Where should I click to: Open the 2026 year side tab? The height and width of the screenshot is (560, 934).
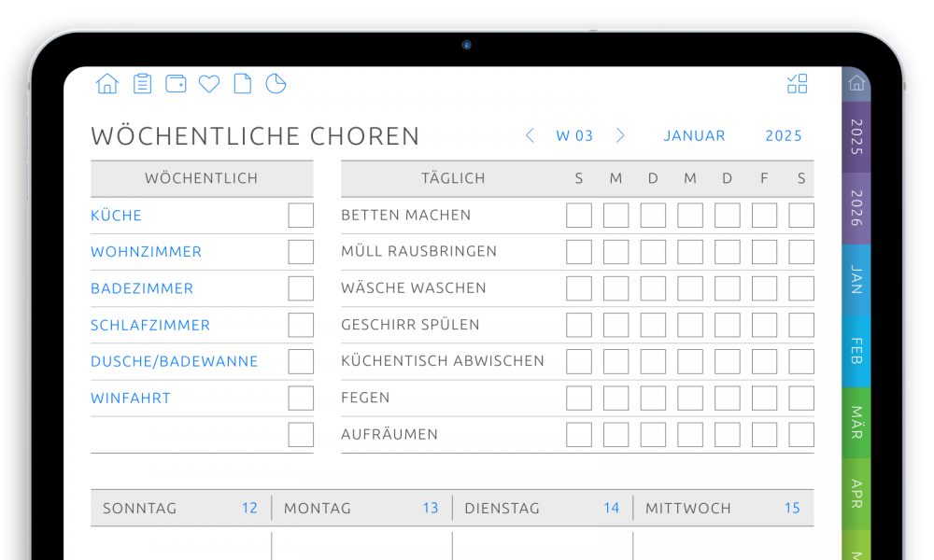(x=856, y=208)
